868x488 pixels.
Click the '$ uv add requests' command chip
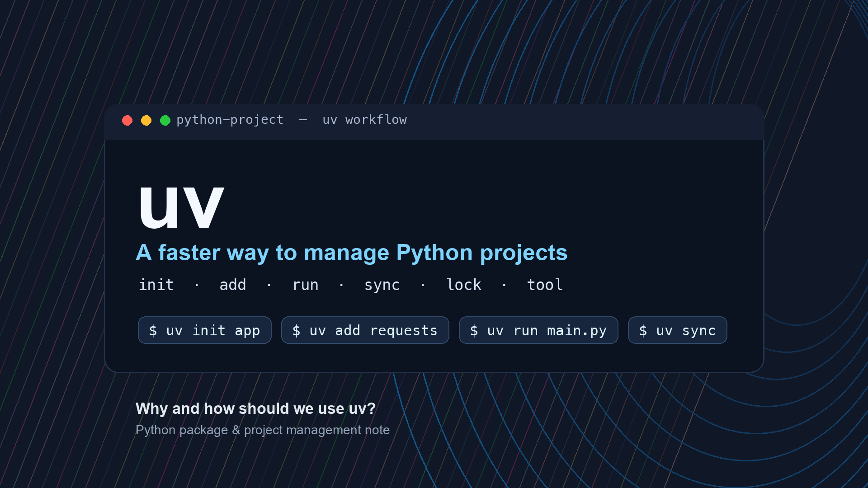pos(365,330)
